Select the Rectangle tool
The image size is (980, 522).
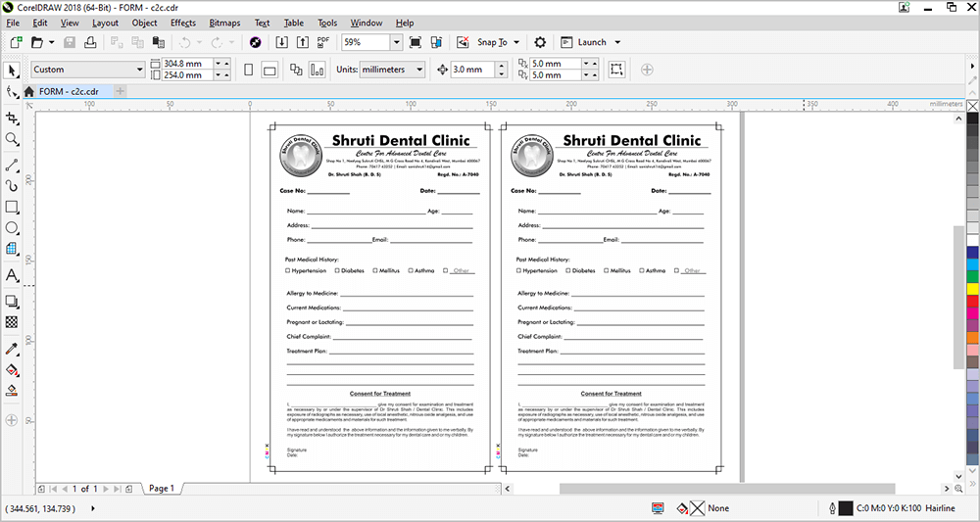[x=11, y=207]
